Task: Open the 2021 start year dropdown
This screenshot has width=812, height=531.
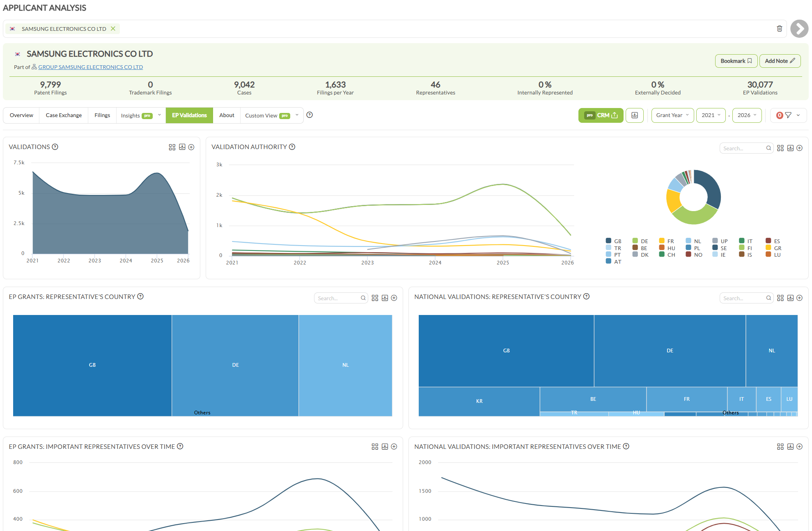Action: [x=711, y=115]
